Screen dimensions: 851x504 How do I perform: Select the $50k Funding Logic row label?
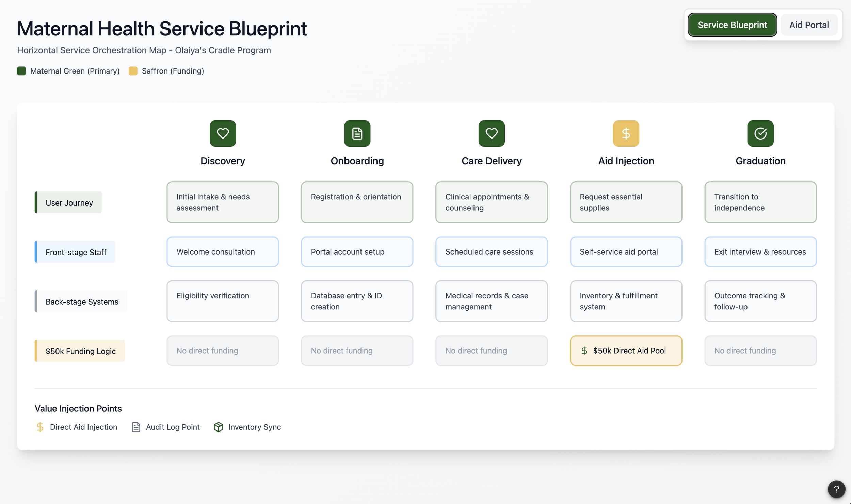[x=80, y=351]
